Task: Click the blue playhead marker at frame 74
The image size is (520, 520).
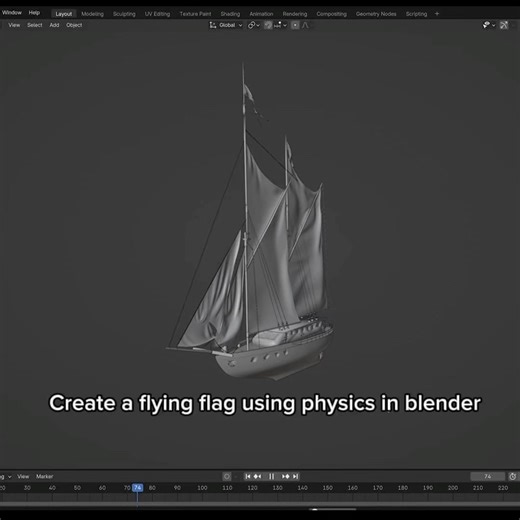Action: (137, 488)
